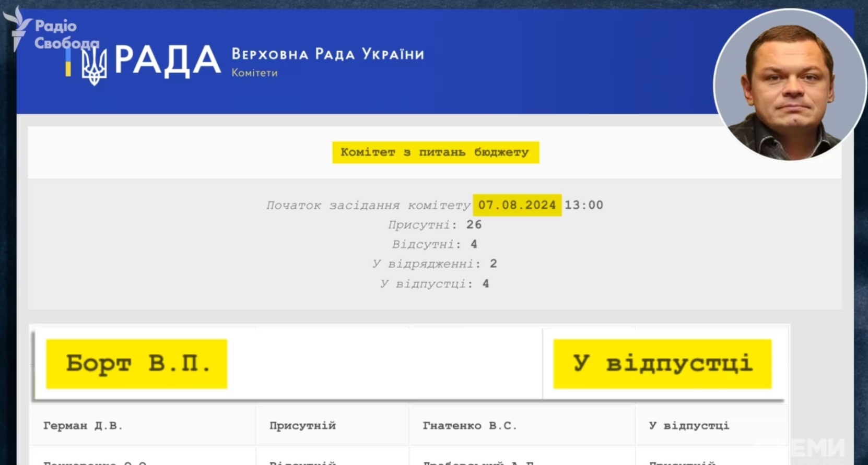Open the Комітети section link
868x465 pixels.
(x=254, y=73)
